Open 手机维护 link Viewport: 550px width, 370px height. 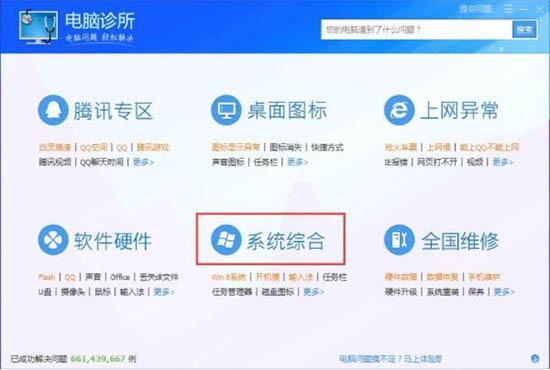pyautogui.click(x=484, y=277)
